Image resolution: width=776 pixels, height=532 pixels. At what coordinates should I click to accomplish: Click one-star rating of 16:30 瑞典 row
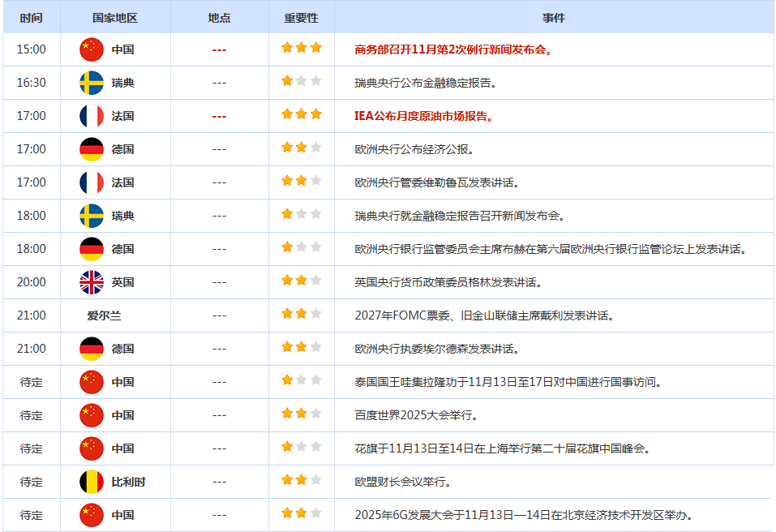click(x=302, y=80)
